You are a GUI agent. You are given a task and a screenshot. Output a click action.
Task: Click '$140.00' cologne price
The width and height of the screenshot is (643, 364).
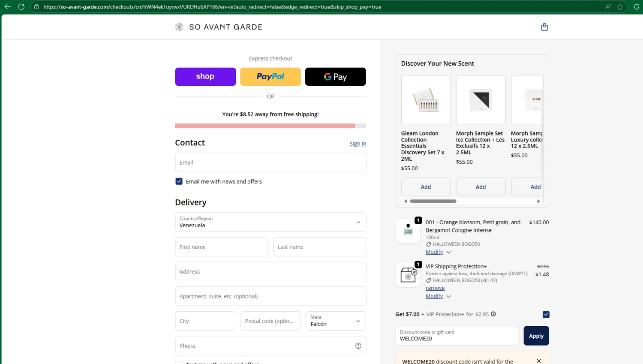point(539,222)
